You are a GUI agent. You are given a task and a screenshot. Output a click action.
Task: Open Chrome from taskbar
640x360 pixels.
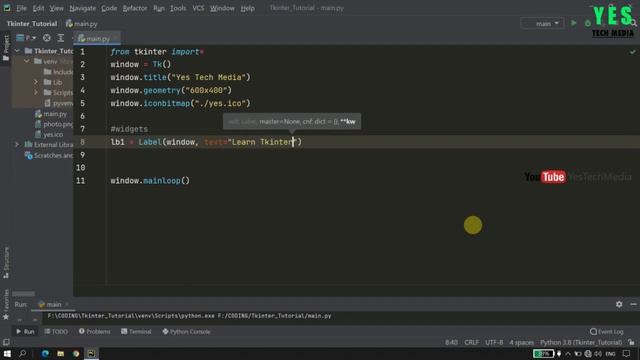click(76, 353)
